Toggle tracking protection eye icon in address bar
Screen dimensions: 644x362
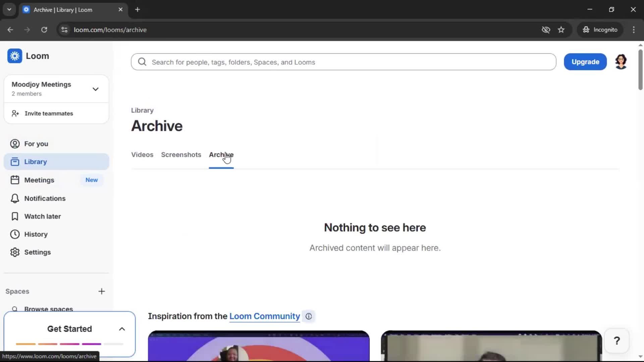546,29
